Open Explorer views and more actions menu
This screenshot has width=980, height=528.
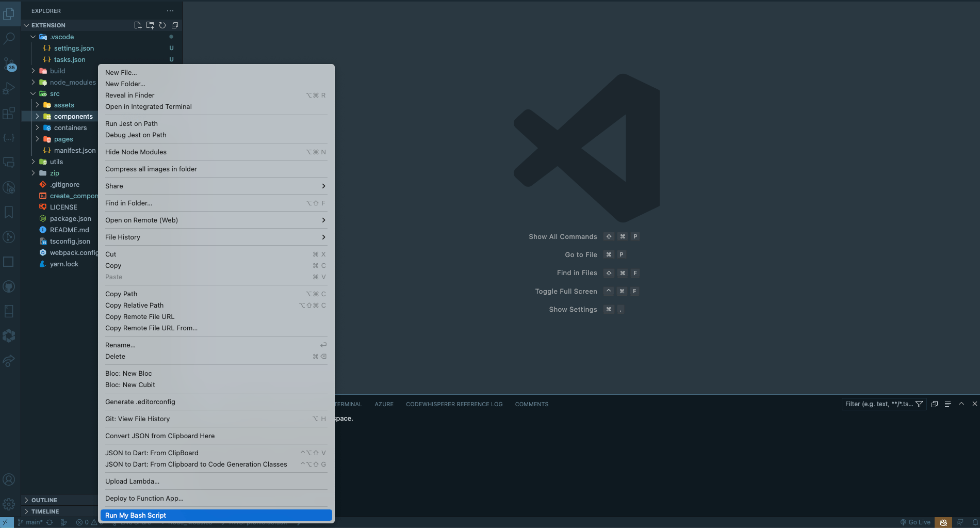pyautogui.click(x=170, y=11)
